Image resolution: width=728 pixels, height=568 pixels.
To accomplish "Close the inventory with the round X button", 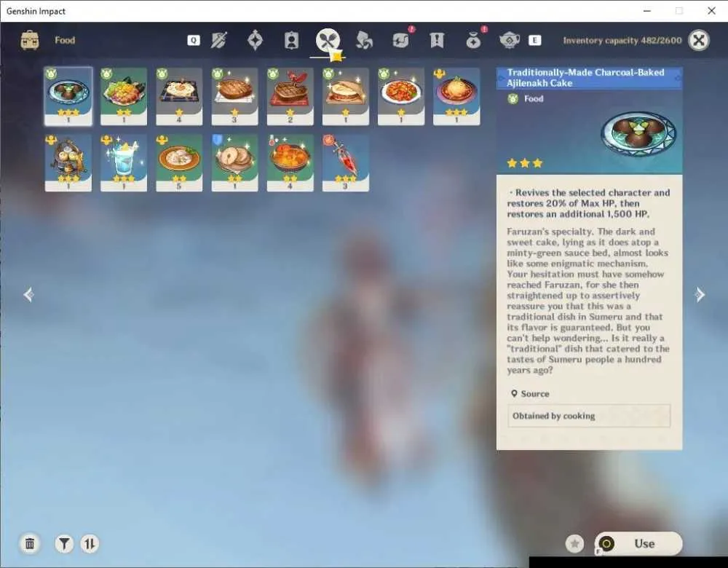I will [699, 40].
